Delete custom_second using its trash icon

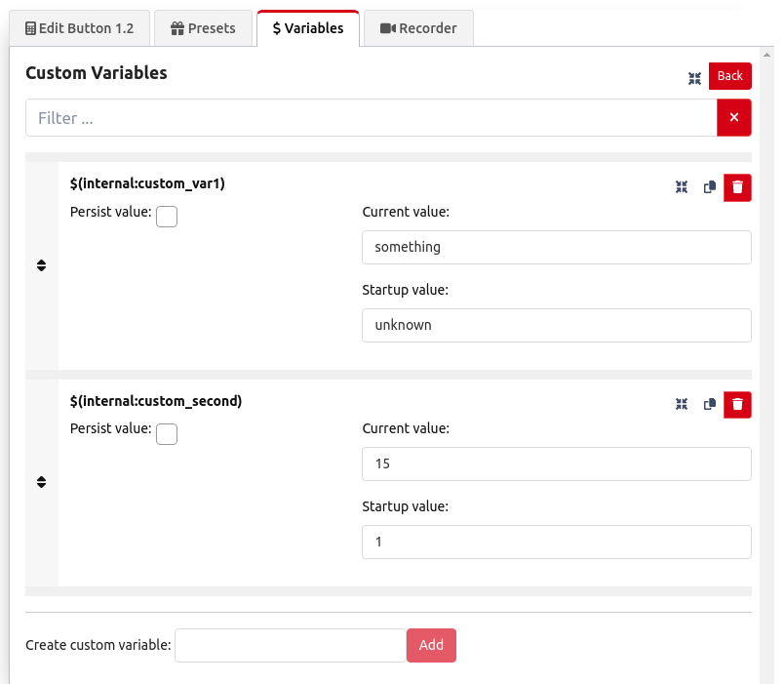click(x=737, y=404)
